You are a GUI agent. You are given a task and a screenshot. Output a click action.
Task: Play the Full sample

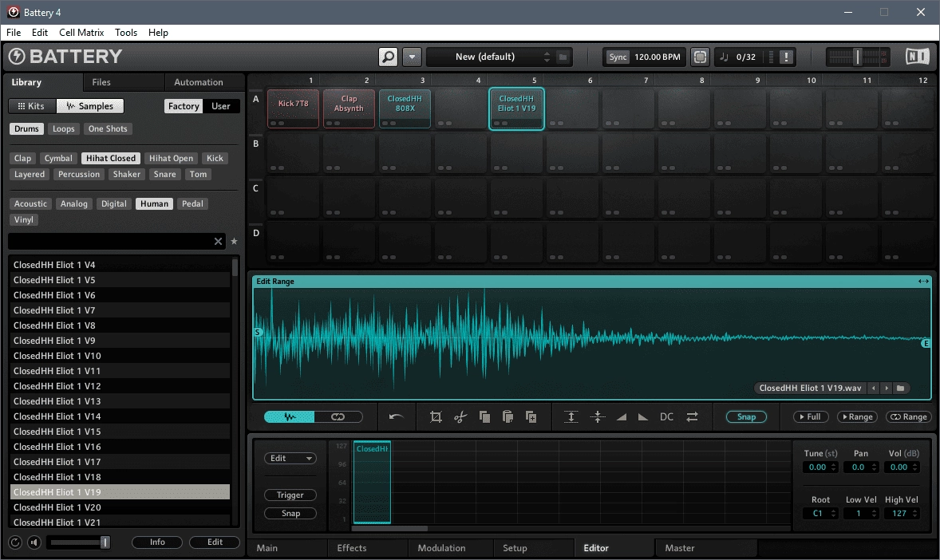coord(811,416)
